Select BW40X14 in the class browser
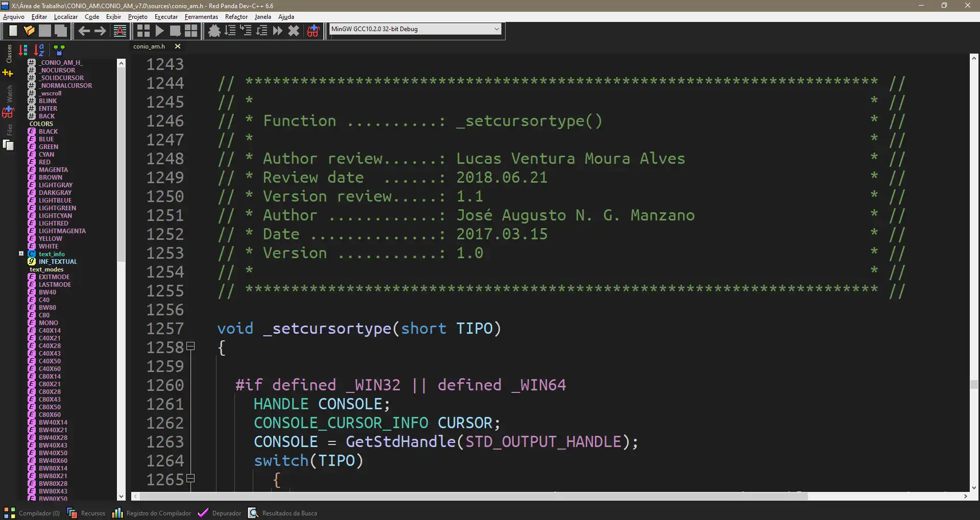Screen dimensions: 980x520 53,423
